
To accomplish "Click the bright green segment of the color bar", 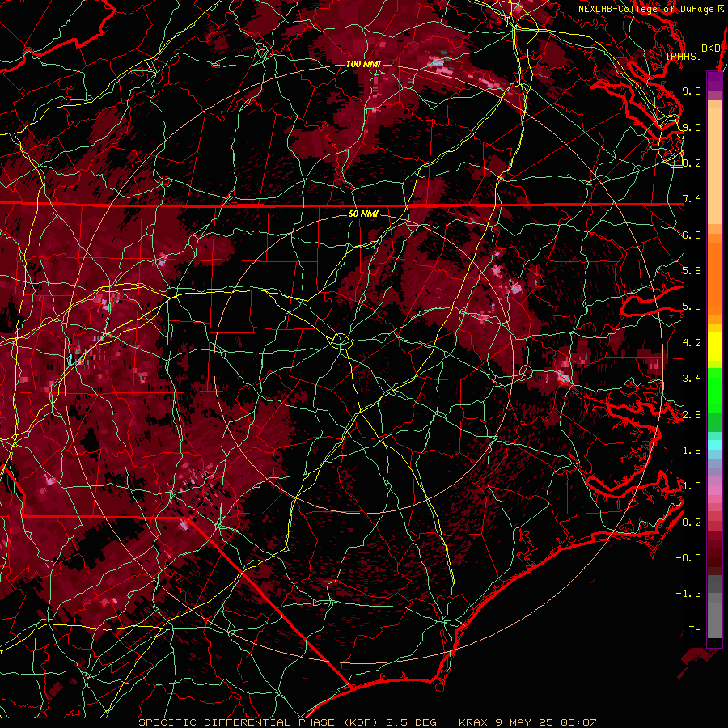I will 714,391.
